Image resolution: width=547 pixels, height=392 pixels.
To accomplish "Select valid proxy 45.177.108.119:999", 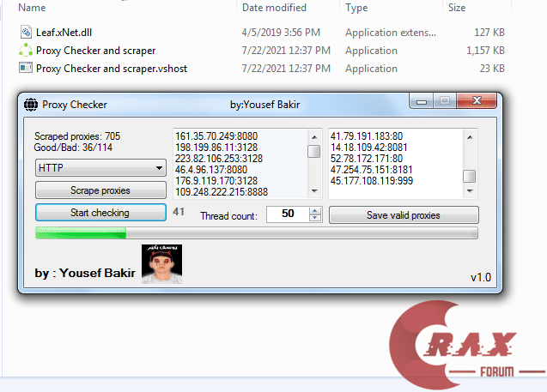I will [x=372, y=181].
